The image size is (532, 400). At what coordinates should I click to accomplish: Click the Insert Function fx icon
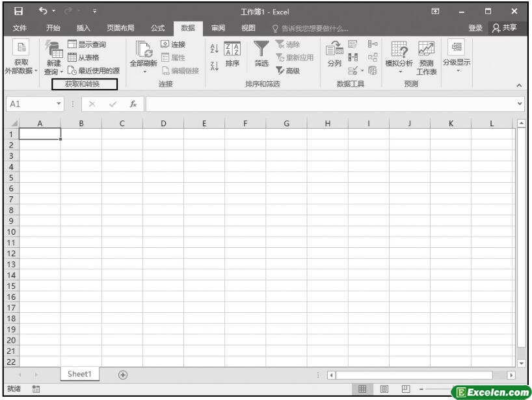[x=133, y=104]
